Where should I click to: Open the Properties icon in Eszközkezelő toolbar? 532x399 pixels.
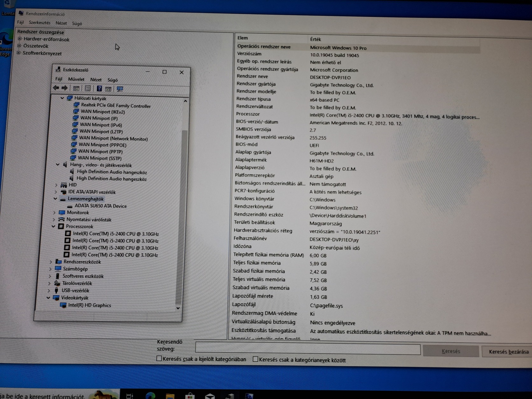(88, 88)
